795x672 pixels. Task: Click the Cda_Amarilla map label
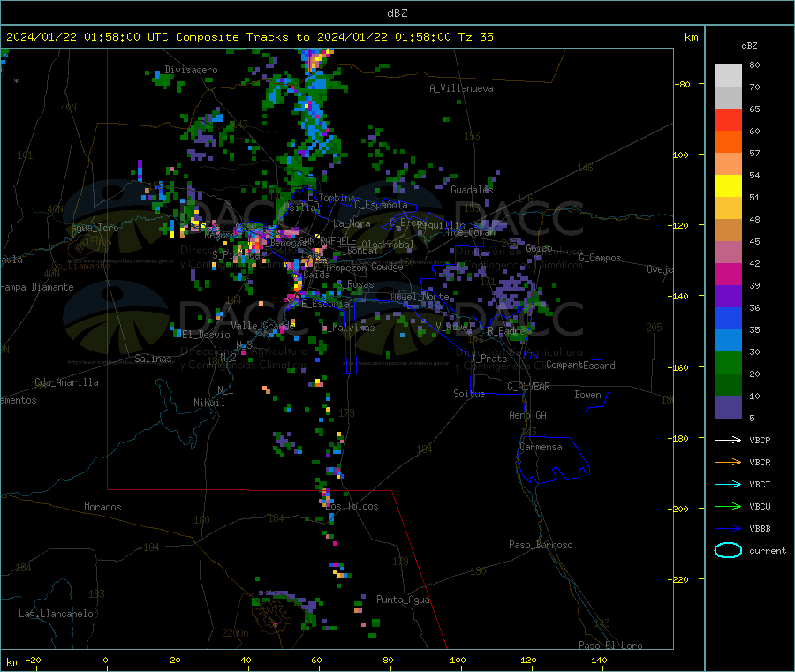[66, 382]
